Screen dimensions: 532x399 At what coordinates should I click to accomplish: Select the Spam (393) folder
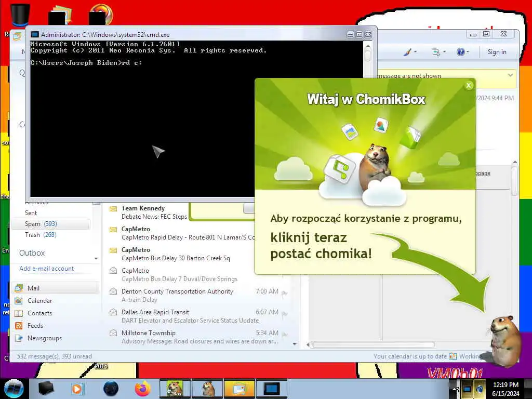[x=51, y=224]
